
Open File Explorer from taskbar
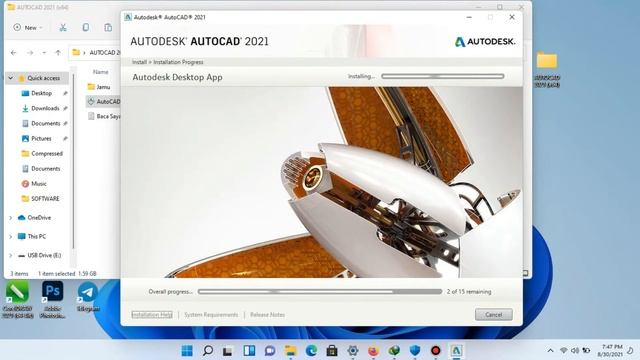(x=291, y=351)
